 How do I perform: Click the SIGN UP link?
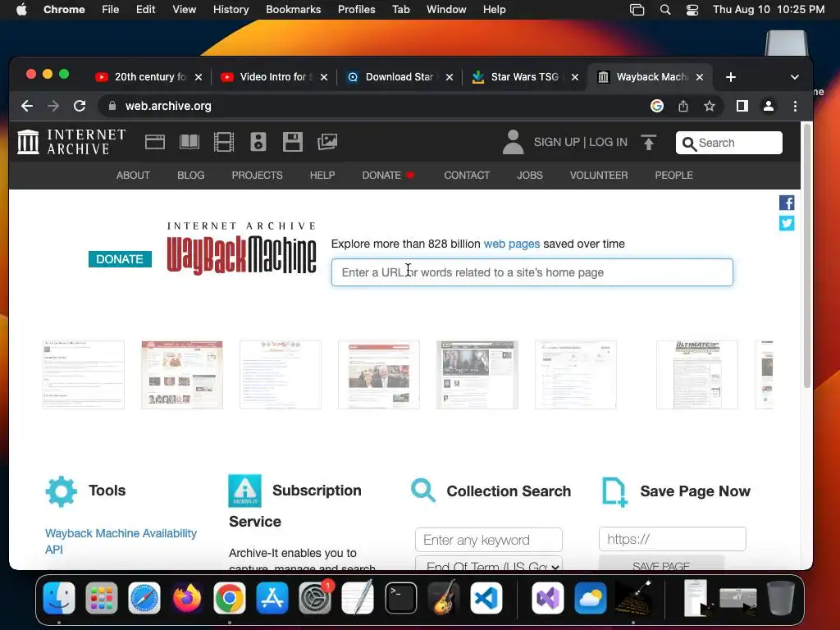557,142
